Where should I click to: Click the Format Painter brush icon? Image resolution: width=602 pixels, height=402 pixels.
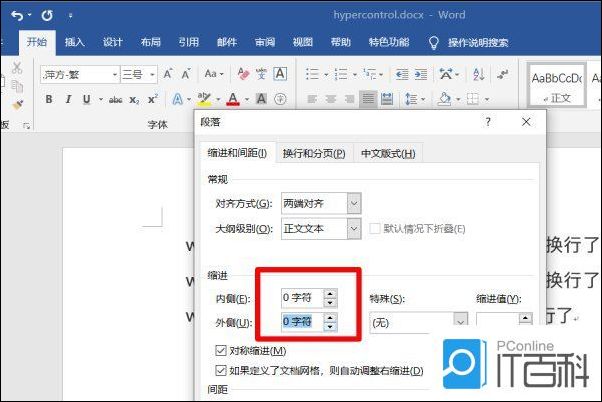click(x=17, y=104)
